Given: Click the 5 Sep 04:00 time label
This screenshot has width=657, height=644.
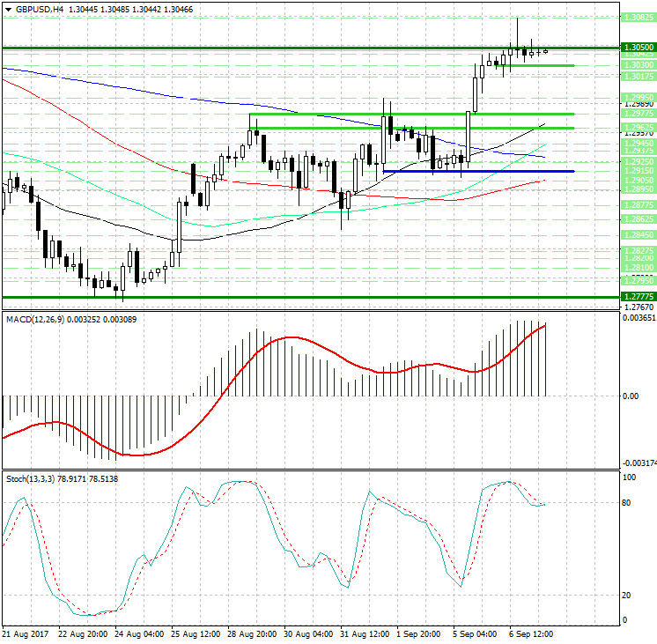Looking at the screenshot, I should 476,633.
